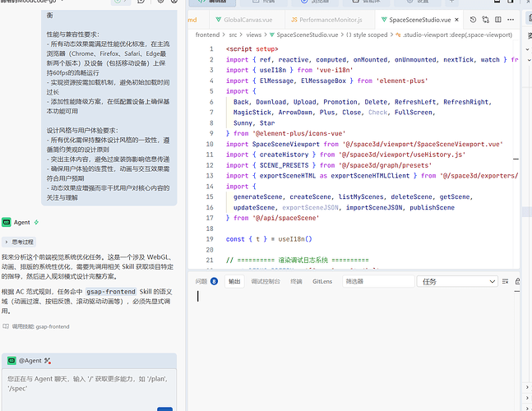The image size is (532, 411).
Task: Open the 问题 problems panel tab
Action: [206, 281]
